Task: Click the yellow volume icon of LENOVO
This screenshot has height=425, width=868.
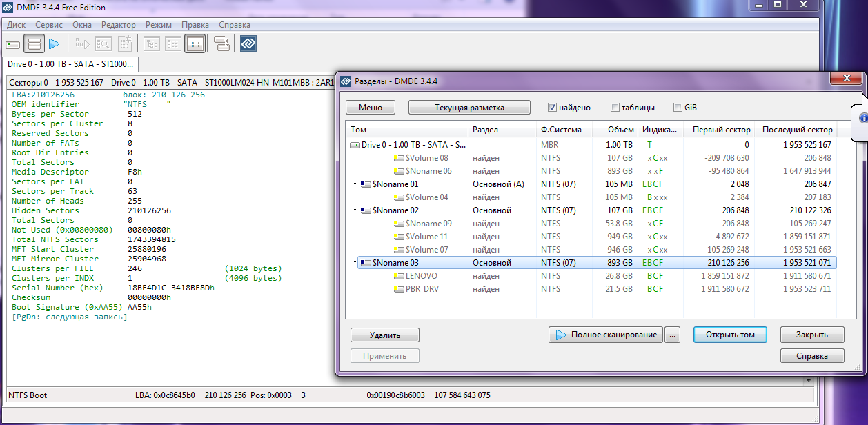Action: pyautogui.click(x=399, y=276)
